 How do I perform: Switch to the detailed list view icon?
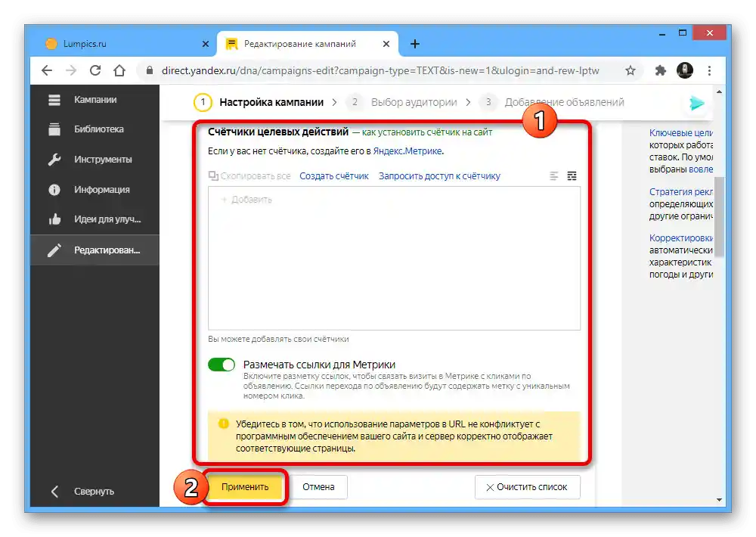coord(572,176)
